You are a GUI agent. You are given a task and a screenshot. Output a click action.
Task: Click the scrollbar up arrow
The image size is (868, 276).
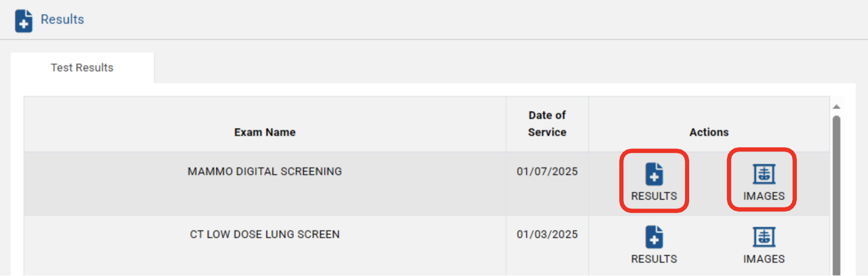point(836,107)
